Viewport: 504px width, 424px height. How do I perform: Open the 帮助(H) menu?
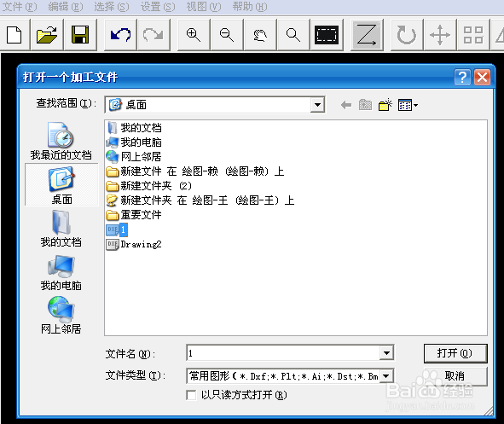250,7
